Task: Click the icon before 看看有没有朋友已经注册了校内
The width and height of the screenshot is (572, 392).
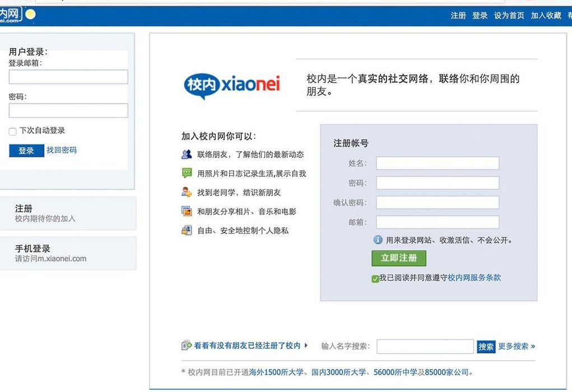Action: [x=186, y=345]
